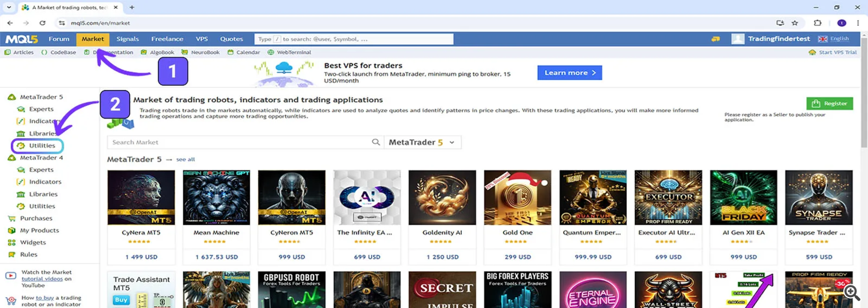Click the Purchases cart icon
The height and width of the screenshot is (308, 868).
click(x=11, y=218)
